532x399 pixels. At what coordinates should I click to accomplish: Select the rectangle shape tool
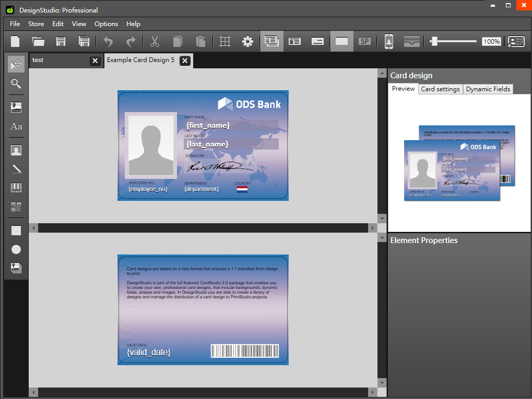click(16, 231)
